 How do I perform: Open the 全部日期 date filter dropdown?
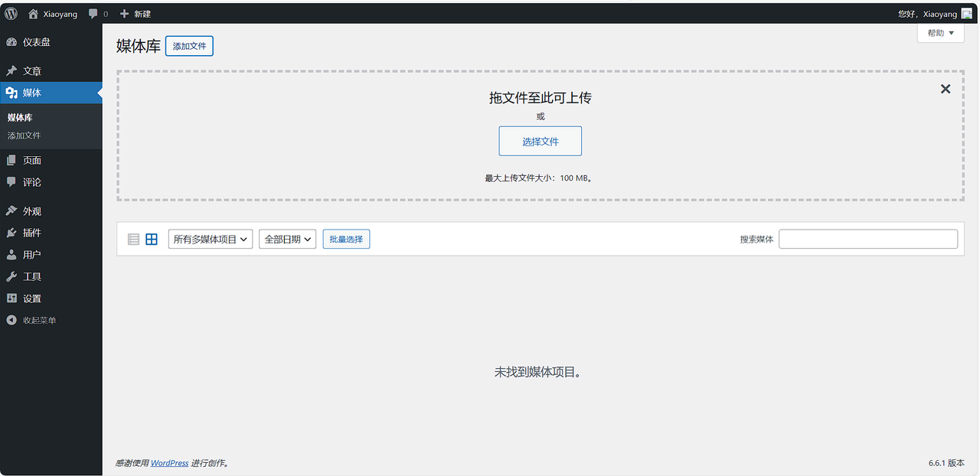(x=288, y=240)
